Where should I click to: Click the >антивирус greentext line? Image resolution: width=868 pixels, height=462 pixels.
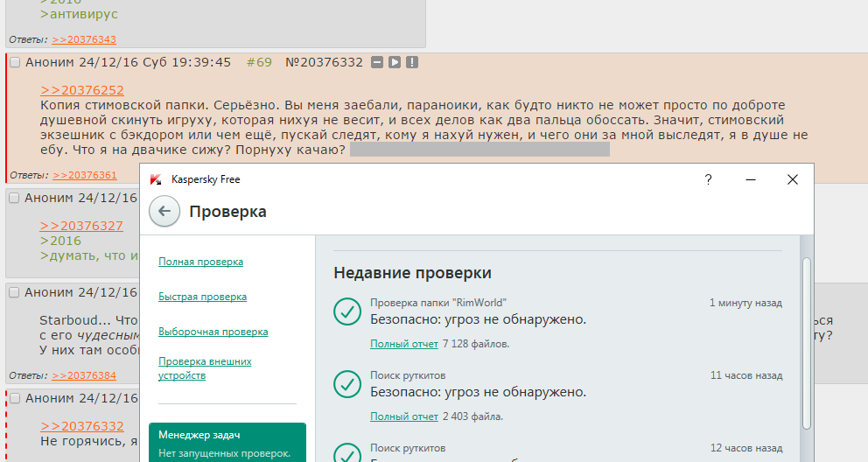click(x=79, y=14)
